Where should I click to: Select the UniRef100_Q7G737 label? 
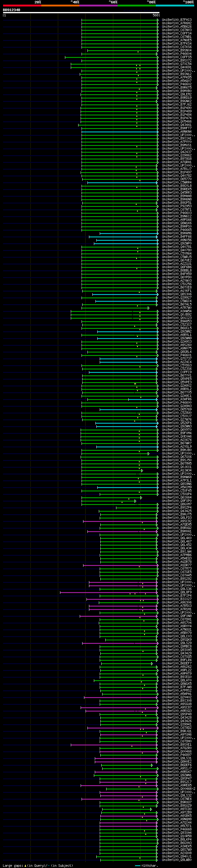click(177, 358)
